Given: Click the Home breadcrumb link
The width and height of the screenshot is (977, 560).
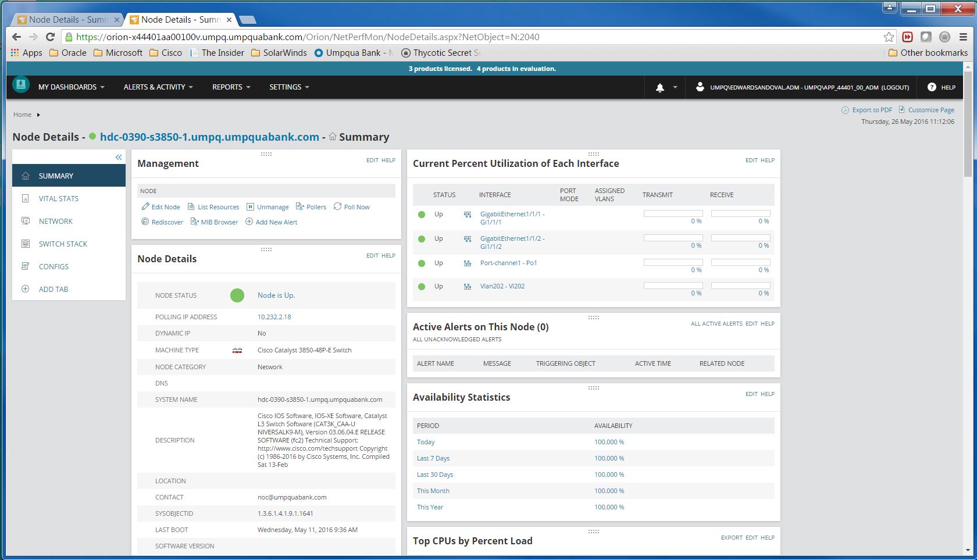Looking at the screenshot, I should coord(23,115).
